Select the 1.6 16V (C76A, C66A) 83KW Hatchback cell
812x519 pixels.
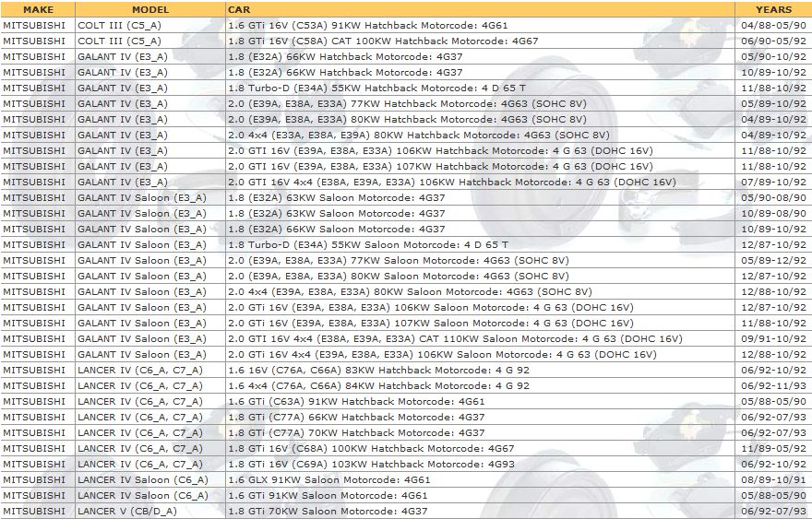tap(480, 370)
